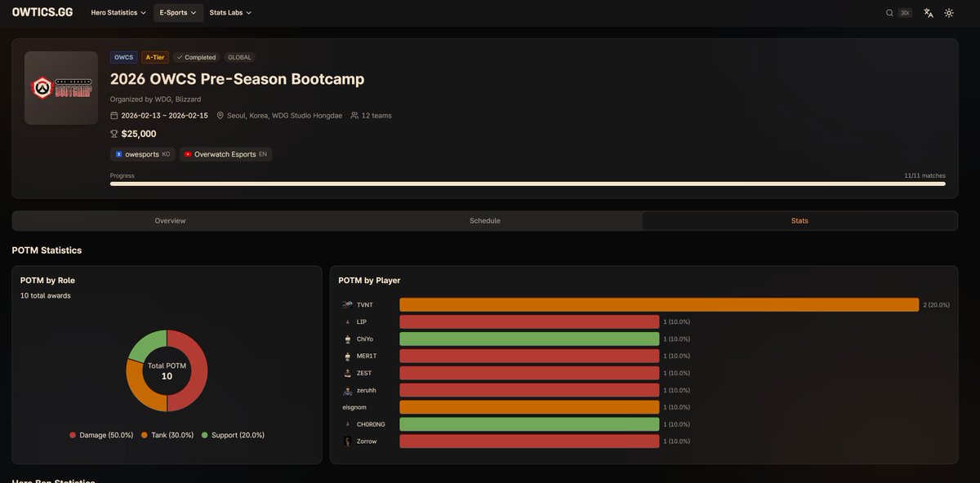Image resolution: width=980 pixels, height=483 pixels.
Task: Click the '11/11 matches' progress text
Action: [924, 175]
